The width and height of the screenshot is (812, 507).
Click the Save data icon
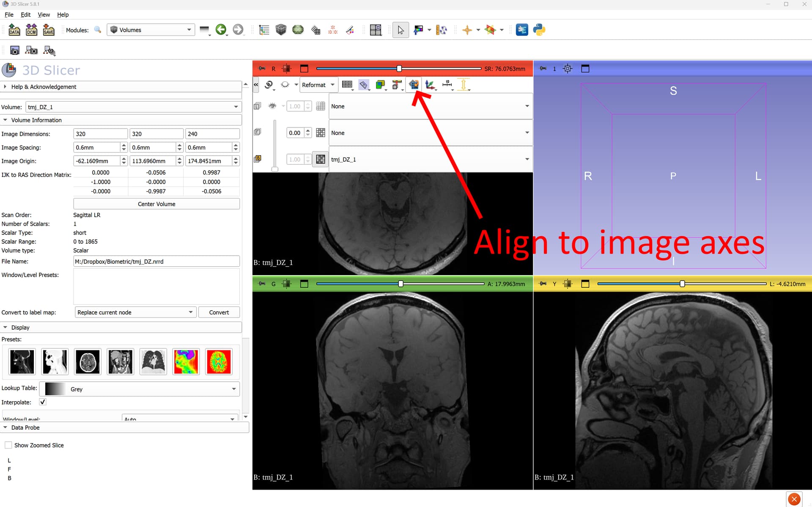click(48, 30)
